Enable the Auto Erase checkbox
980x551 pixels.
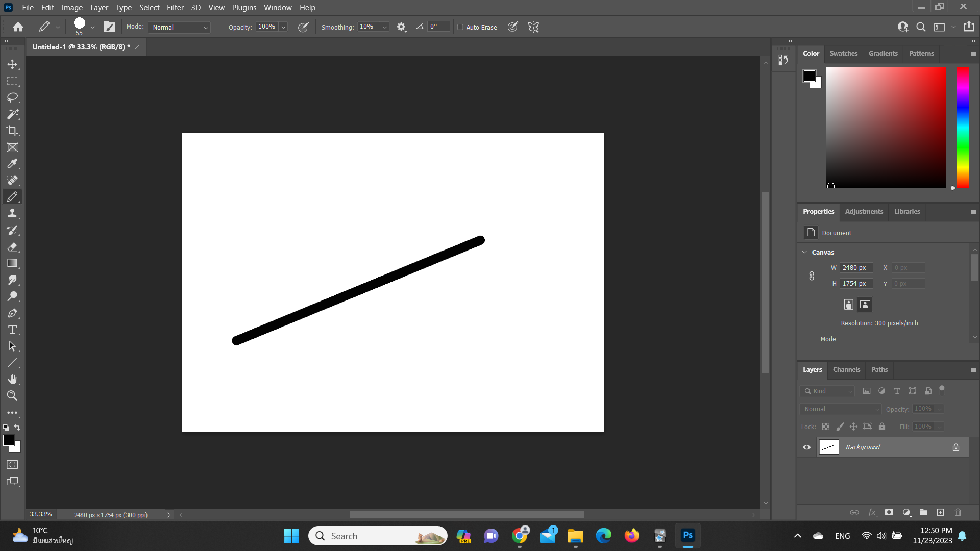pos(460,27)
